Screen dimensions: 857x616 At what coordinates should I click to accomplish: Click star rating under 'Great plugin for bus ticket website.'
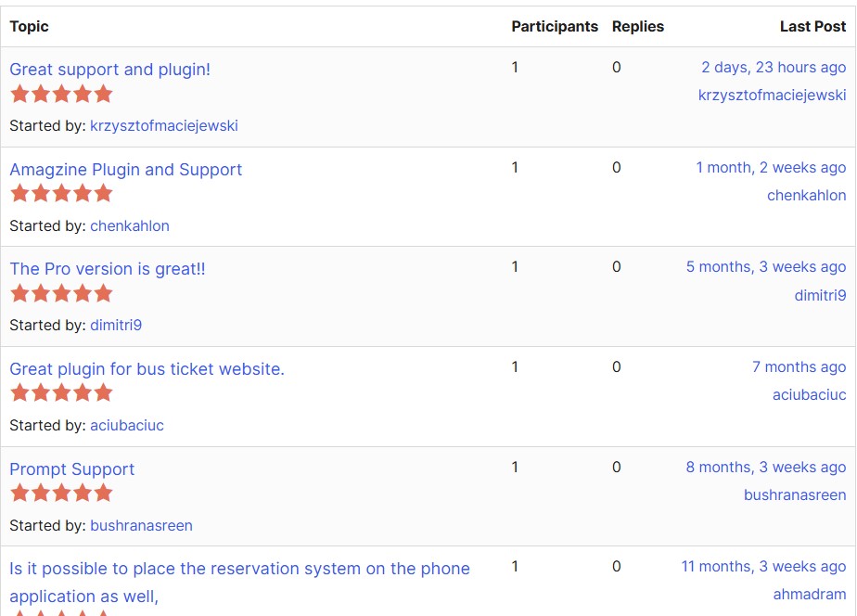coord(61,393)
